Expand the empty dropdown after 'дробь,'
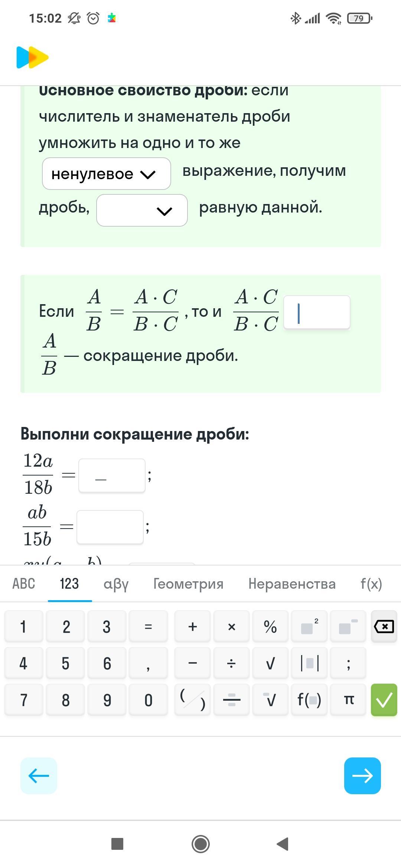The image size is (401, 868). click(x=142, y=210)
